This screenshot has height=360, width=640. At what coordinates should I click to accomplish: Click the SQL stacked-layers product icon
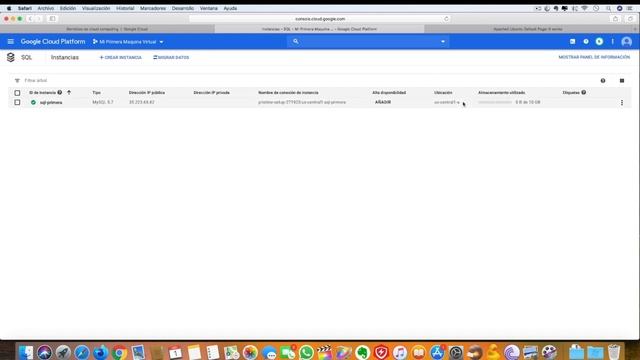(11, 58)
